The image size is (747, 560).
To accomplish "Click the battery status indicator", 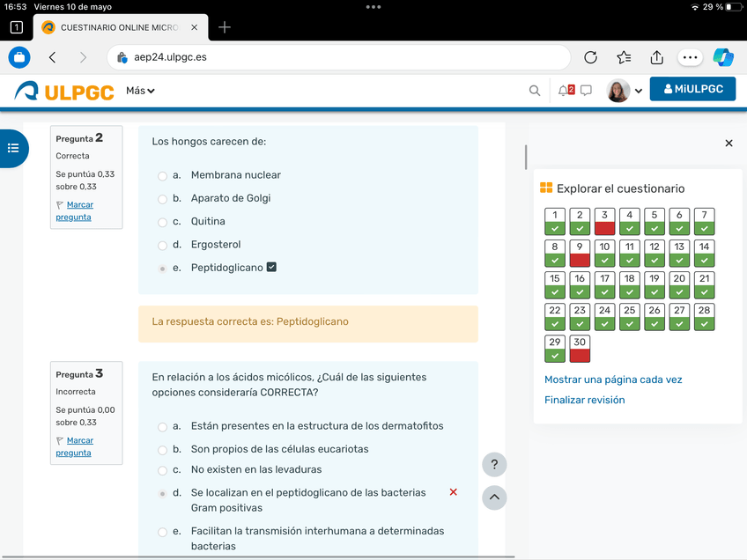I will (734, 7).
